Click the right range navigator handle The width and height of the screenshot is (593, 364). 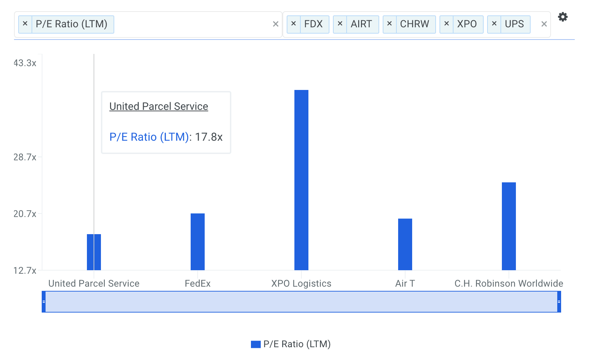pyautogui.click(x=559, y=302)
